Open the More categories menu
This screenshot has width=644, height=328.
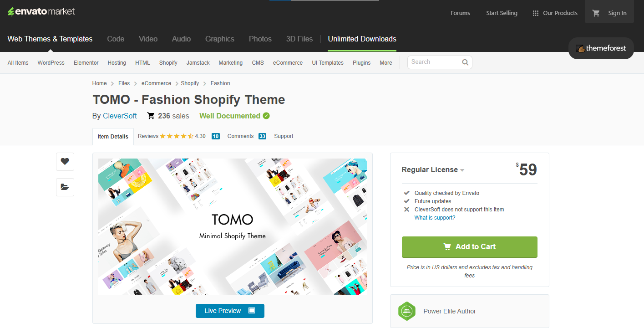tap(385, 63)
